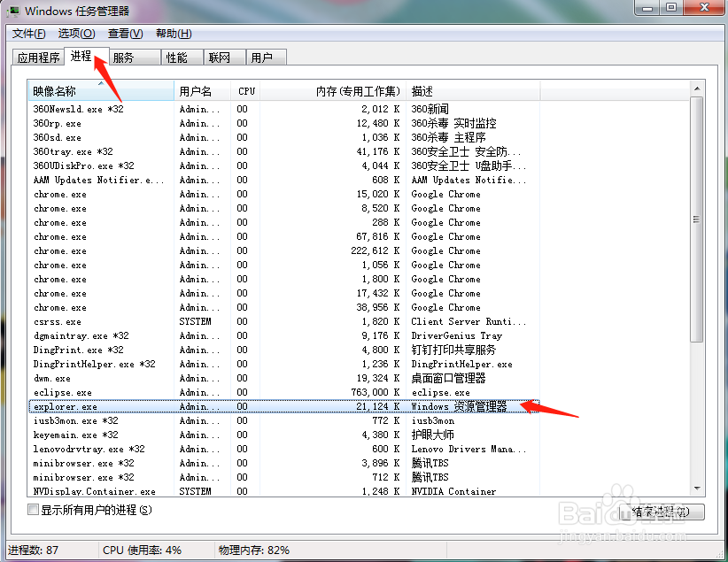Image resolution: width=728 pixels, height=562 pixels.
Task: Click the scrollbar up arrow
Action: pos(697,89)
